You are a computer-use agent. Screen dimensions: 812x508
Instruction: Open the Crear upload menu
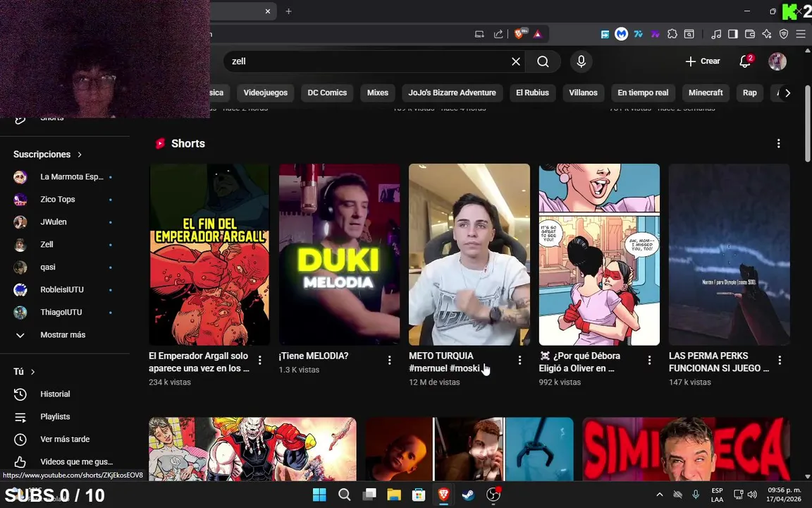[x=703, y=61]
